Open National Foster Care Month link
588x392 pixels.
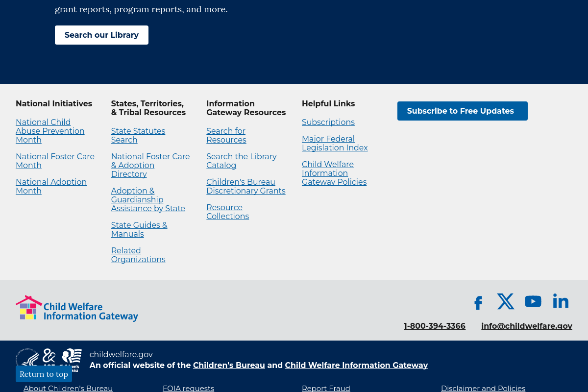point(55,161)
